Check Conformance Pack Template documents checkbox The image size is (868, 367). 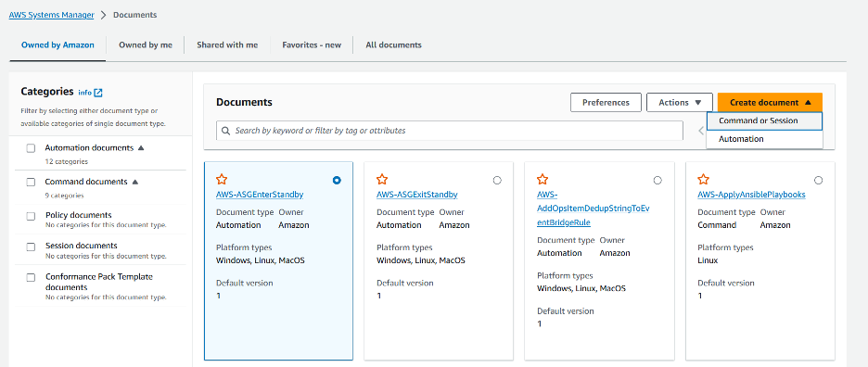tap(31, 277)
